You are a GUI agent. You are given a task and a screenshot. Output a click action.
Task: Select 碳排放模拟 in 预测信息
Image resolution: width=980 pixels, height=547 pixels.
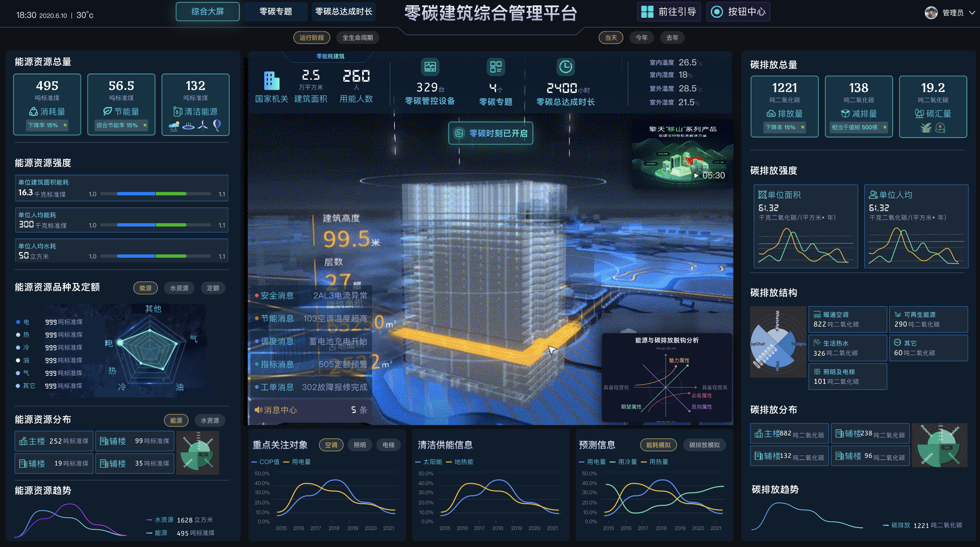coord(704,445)
